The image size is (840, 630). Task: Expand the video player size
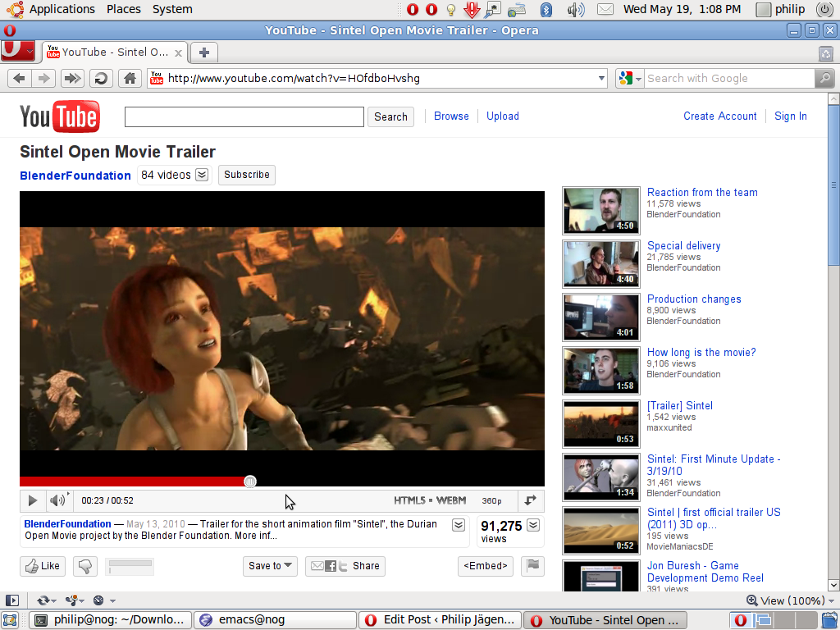(x=531, y=500)
